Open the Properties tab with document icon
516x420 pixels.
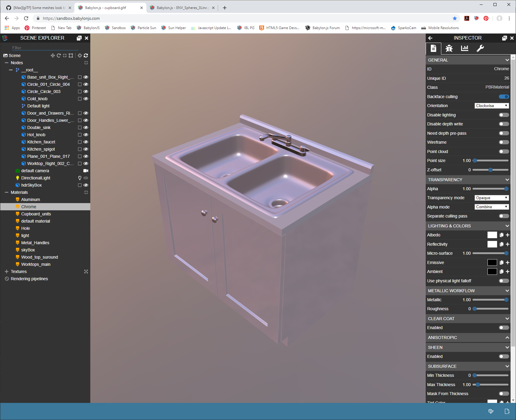(433, 48)
